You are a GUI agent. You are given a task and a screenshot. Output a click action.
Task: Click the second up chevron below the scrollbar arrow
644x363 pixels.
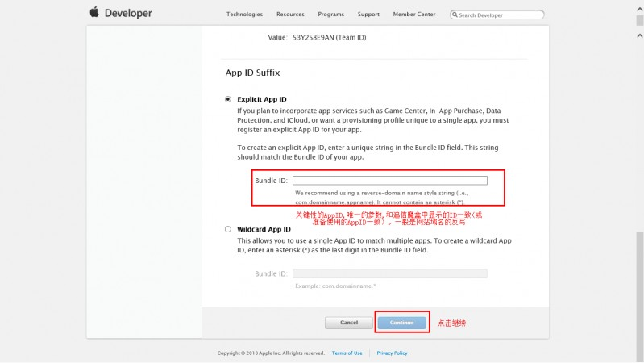coord(639,36)
